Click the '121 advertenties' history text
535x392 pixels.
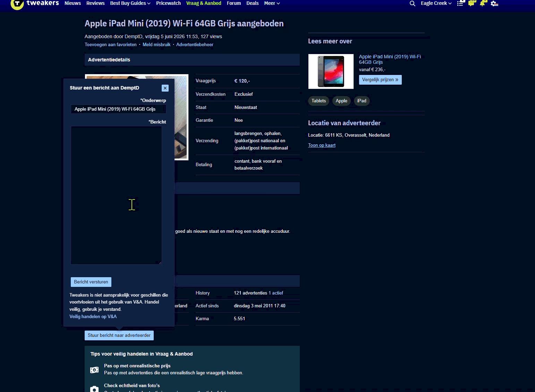click(250, 293)
